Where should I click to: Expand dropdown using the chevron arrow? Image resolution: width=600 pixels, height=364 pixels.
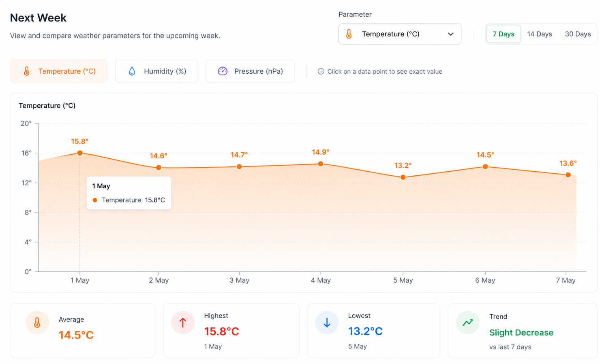coord(450,34)
